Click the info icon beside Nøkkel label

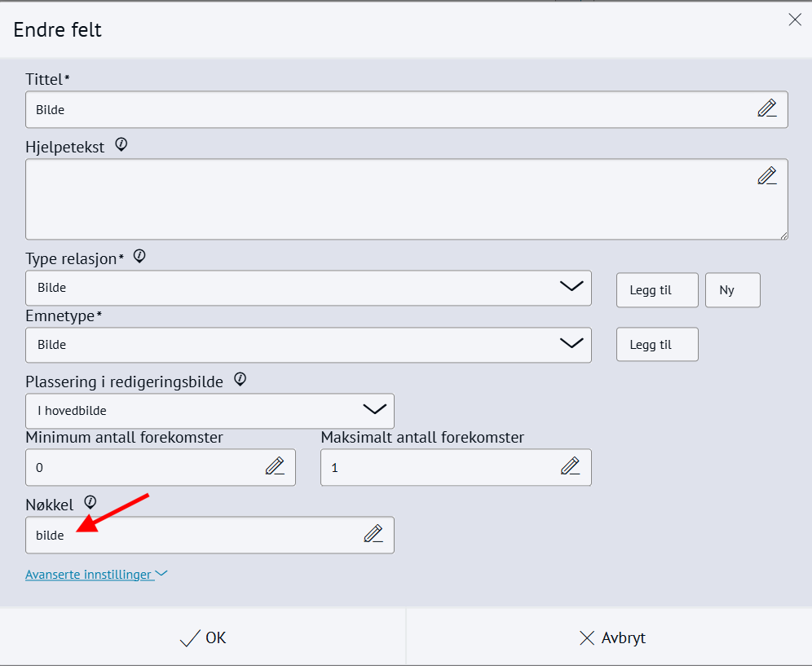coord(90,501)
